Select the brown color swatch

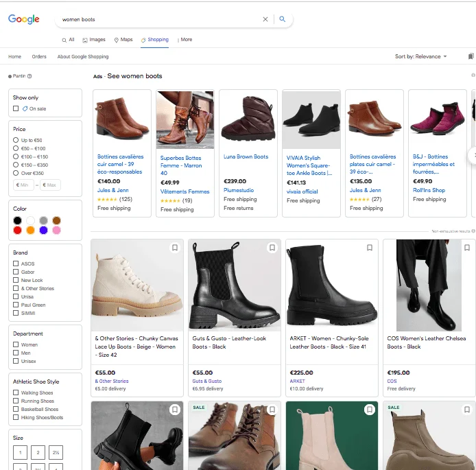point(56,220)
